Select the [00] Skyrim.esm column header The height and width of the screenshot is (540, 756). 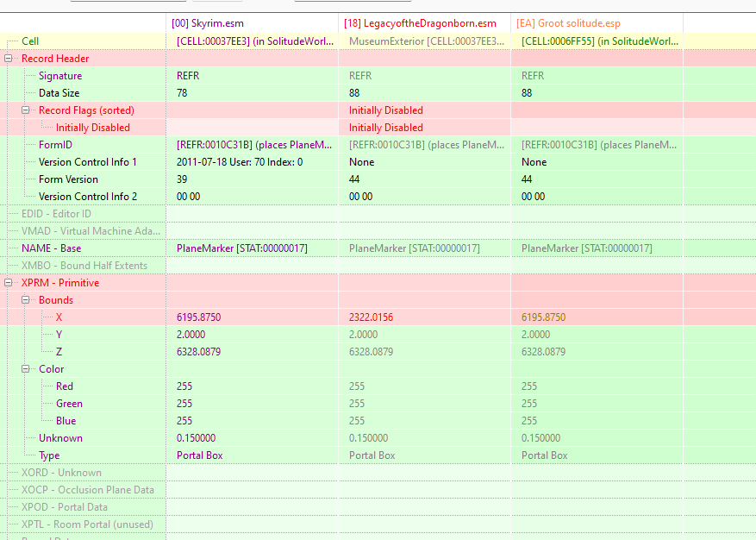coord(253,23)
